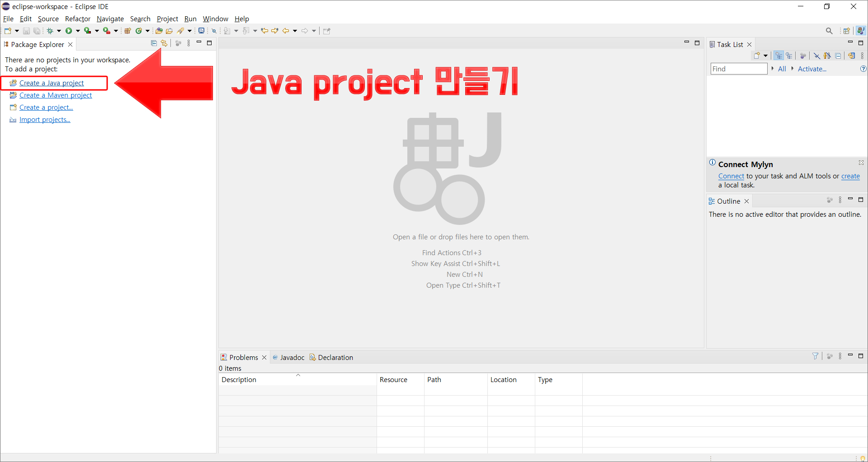Click the Create a Maven project link
868x462 pixels.
56,95
